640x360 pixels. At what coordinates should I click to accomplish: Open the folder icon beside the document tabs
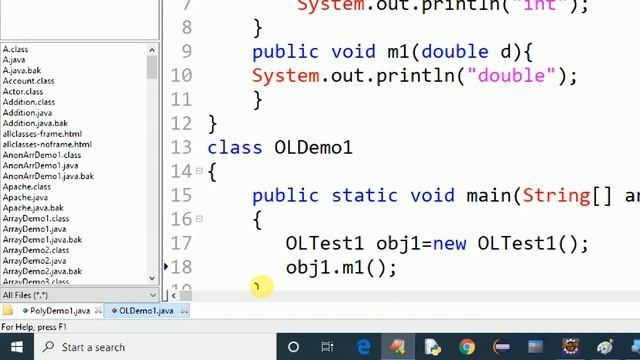point(8,311)
